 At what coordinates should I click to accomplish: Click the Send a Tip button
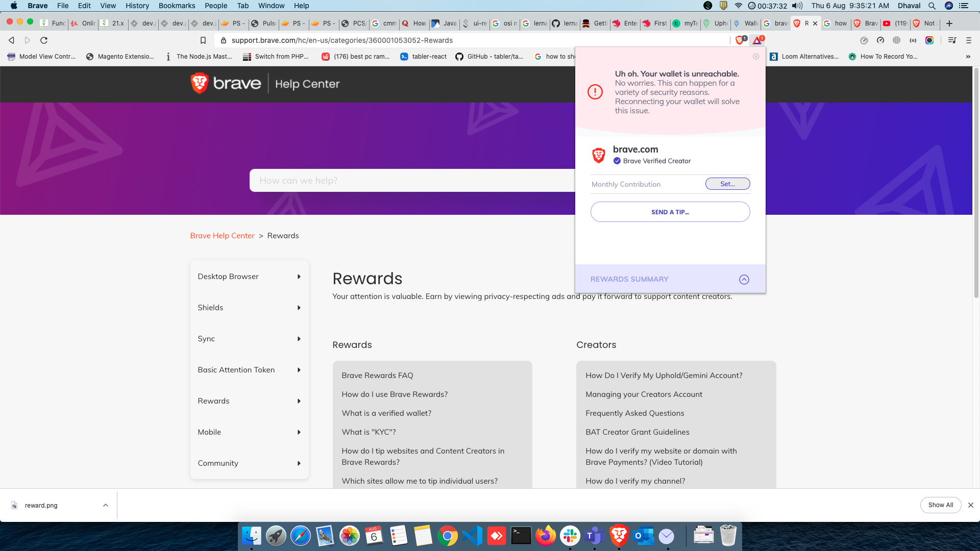670,212
